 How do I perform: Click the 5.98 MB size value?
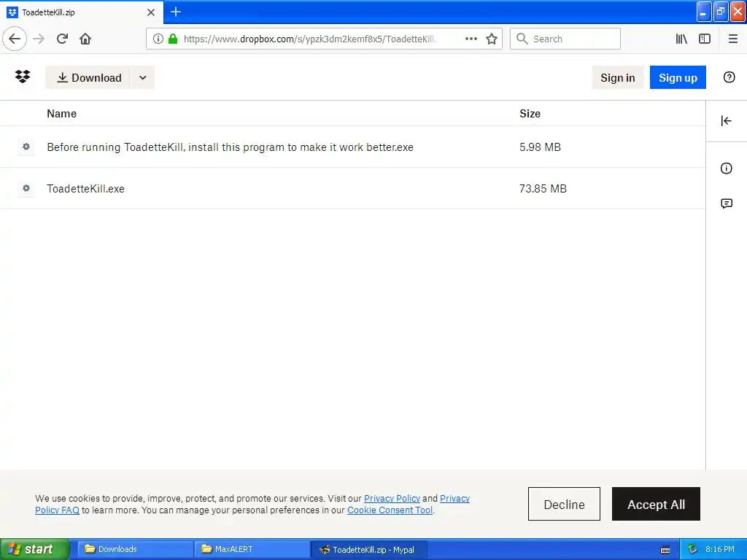pos(541,147)
